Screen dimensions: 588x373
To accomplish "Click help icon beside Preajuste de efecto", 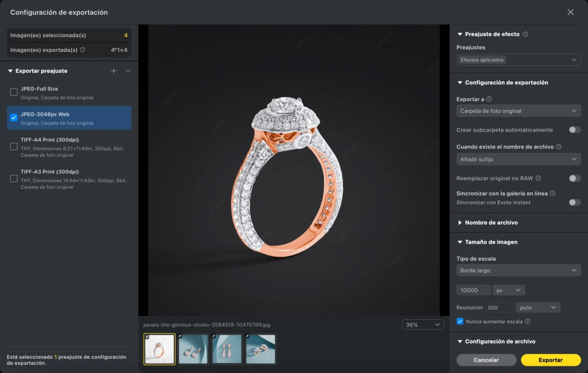I will (x=525, y=34).
